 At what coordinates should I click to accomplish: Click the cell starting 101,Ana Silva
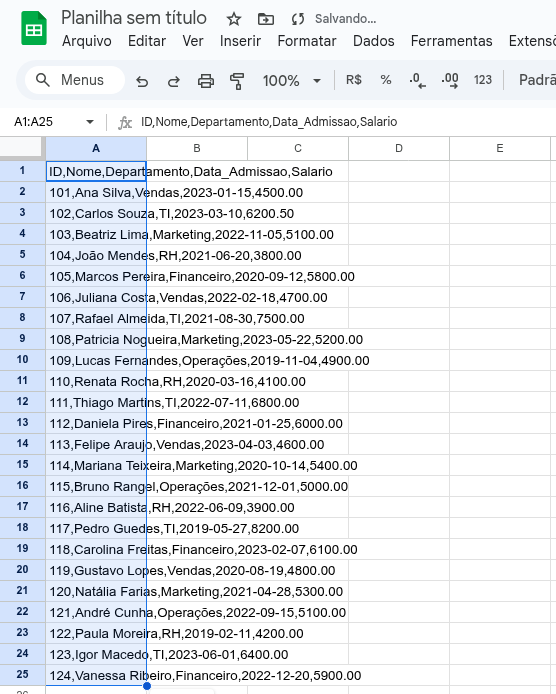click(96, 193)
